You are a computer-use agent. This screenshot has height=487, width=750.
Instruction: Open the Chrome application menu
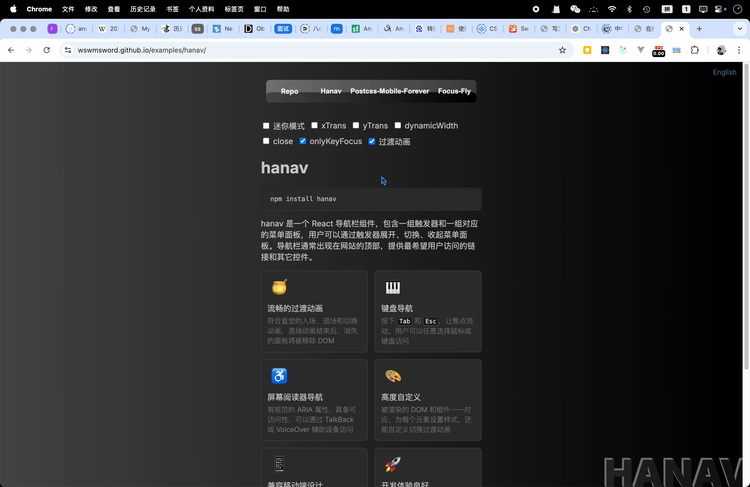point(39,9)
